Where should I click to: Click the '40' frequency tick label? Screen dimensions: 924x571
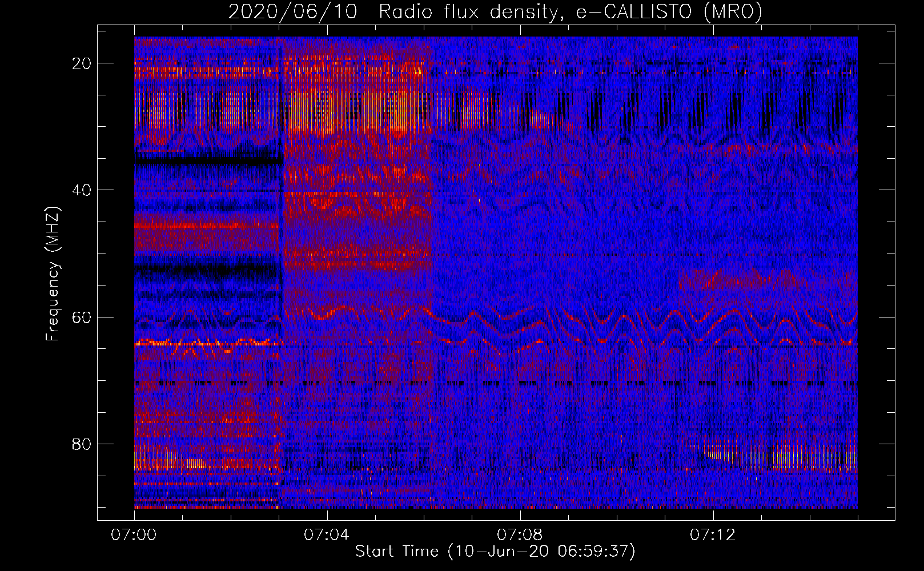82,190
